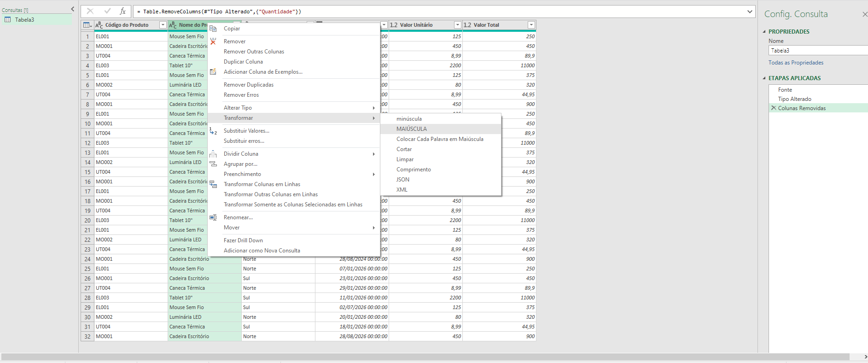Click cell Luminária LED in row 30

pyautogui.click(x=204, y=317)
